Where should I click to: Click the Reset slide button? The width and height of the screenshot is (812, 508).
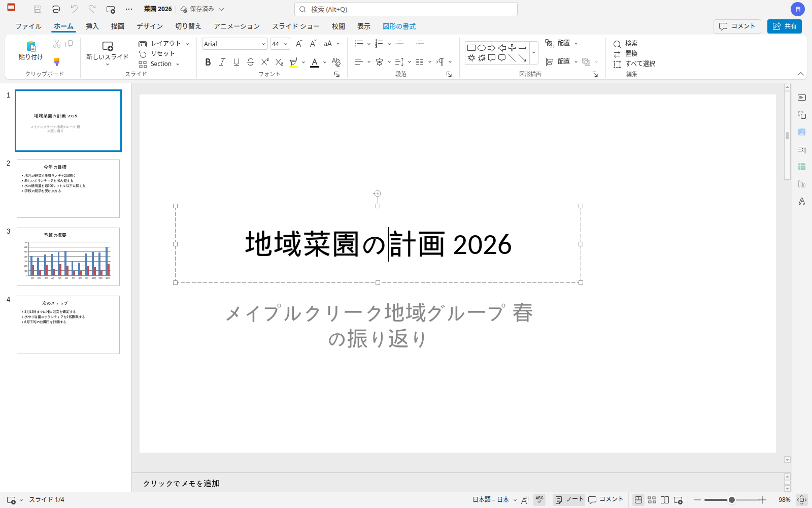tap(157, 54)
